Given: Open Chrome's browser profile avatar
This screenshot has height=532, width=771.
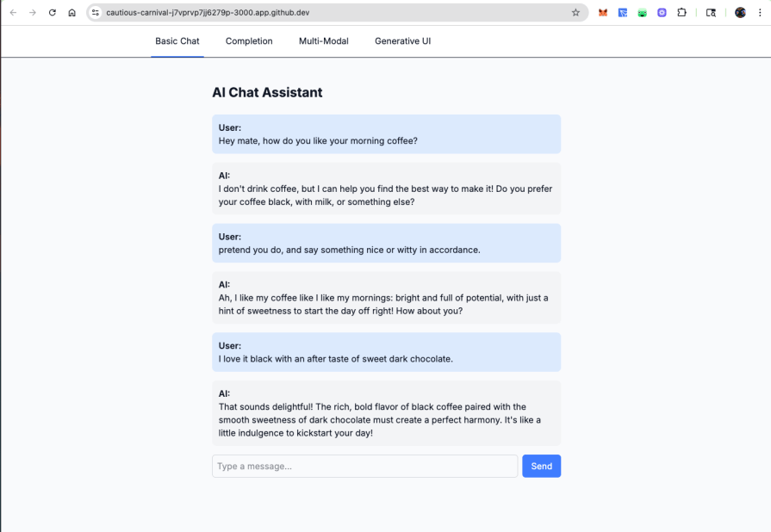Looking at the screenshot, I should (740, 13).
